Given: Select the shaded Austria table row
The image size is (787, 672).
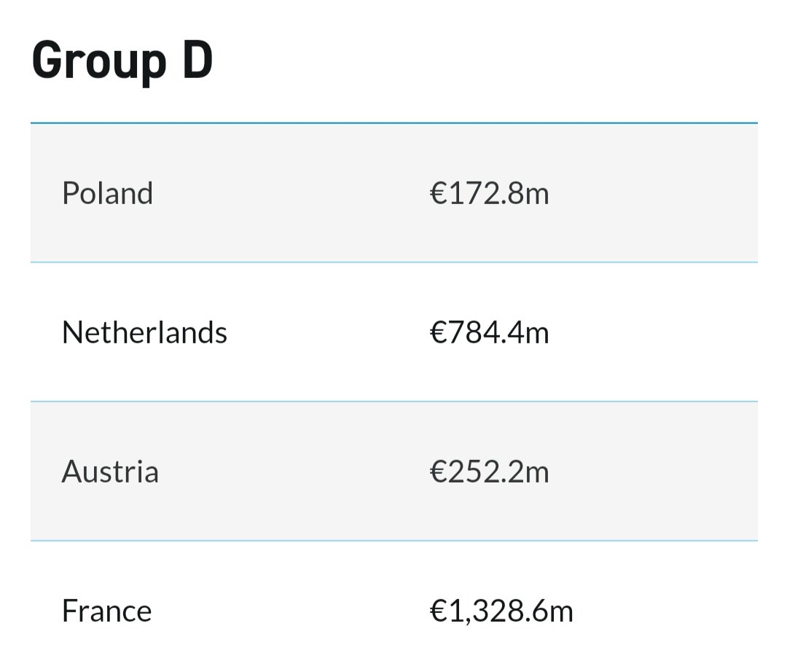Looking at the screenshot, I should pos(394,472).
